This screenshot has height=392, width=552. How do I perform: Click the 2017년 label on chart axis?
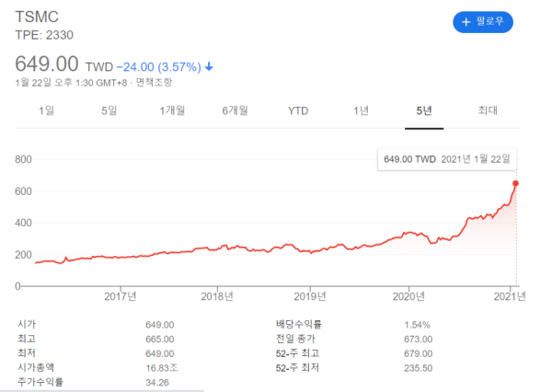point(121,295)
